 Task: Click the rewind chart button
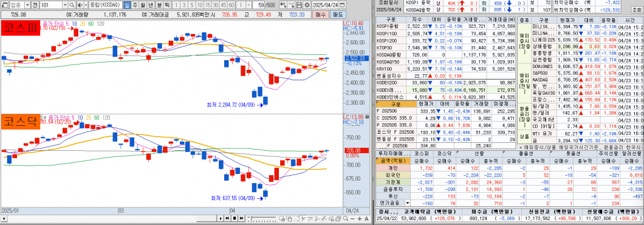tap(227, 218)
